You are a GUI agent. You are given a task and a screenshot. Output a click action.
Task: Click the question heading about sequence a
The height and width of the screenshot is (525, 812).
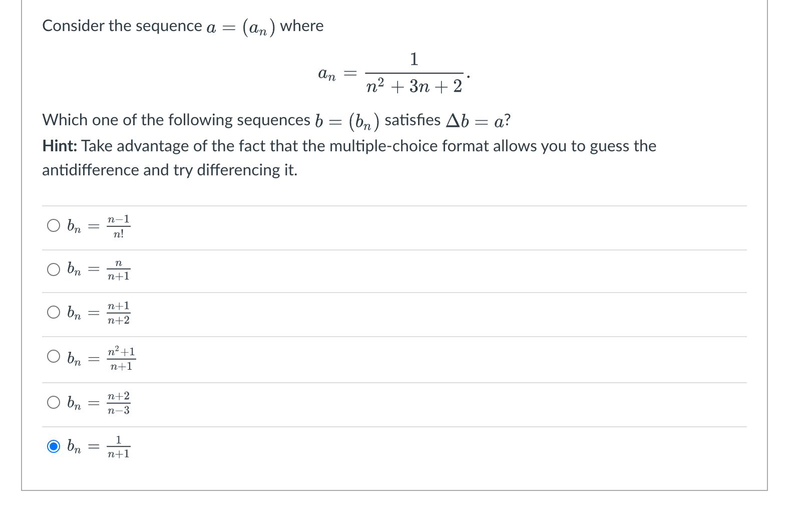click(183, 26)
